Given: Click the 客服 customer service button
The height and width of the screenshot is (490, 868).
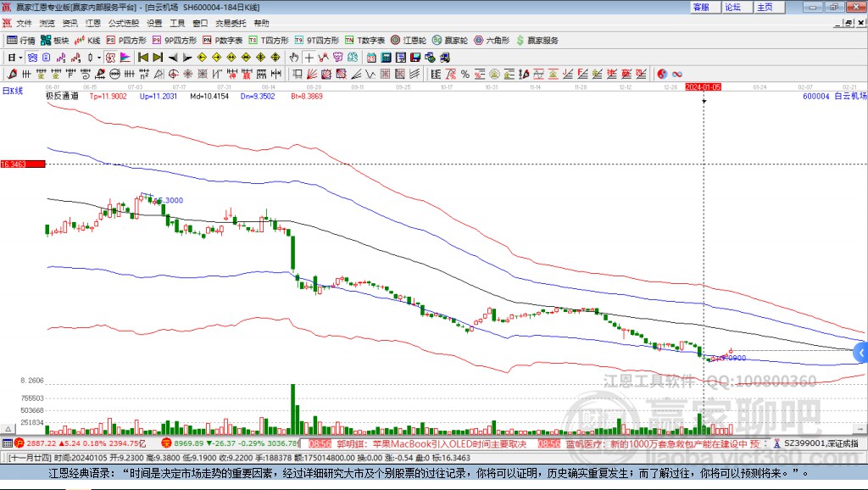Looking at the screenshot, I should click(x=701, y=7).
